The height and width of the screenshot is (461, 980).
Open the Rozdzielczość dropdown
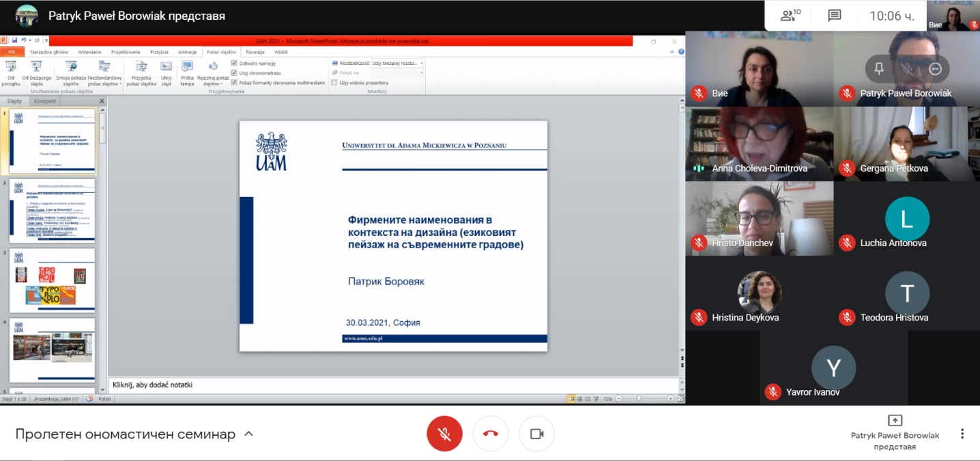(x=398, y=63)
